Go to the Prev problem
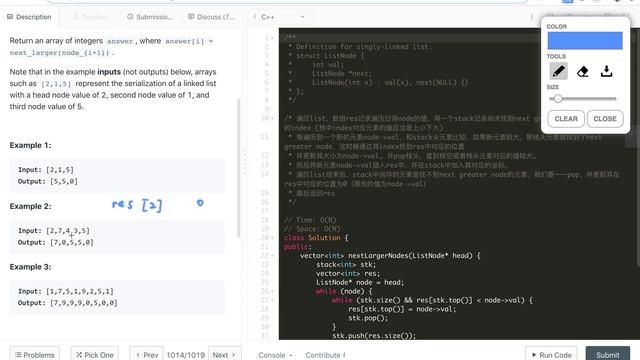 [x=147, y=355]
